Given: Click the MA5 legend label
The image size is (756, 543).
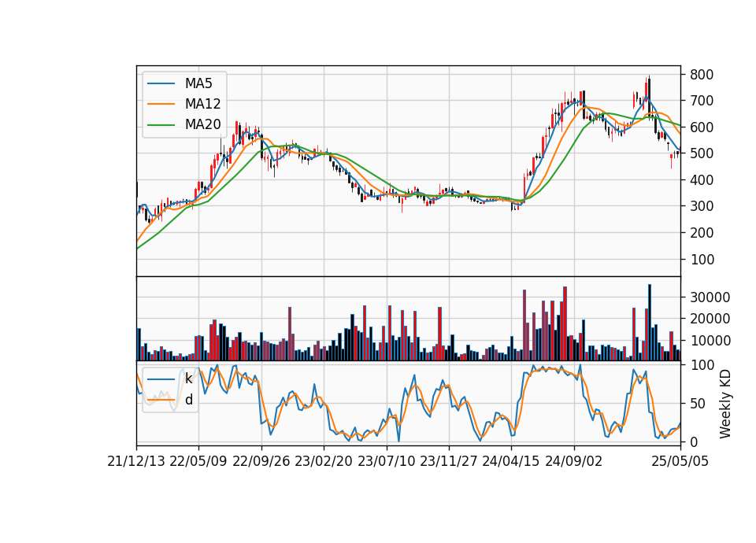Looking at the screenshot, I should pos(198,83).
